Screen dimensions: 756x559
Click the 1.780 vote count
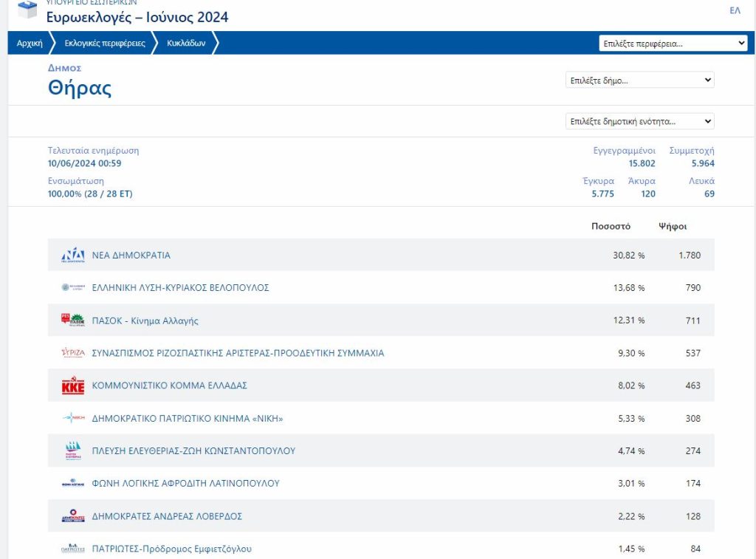690,256
